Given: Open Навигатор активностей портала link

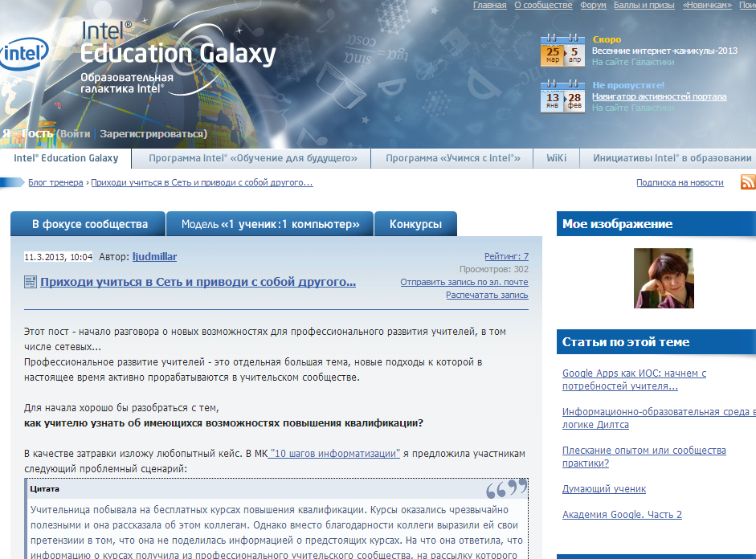Looking at the screenshot, I should click(x=659, y=96).
